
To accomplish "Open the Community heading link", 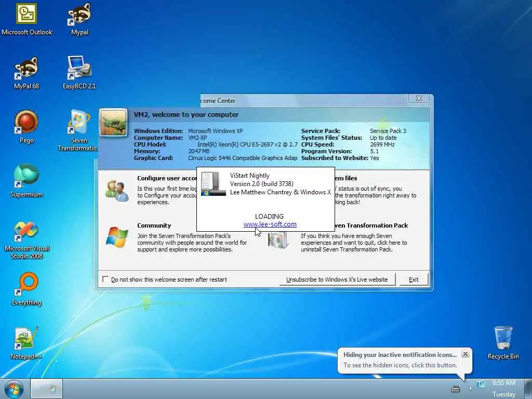I will (154, 225).
